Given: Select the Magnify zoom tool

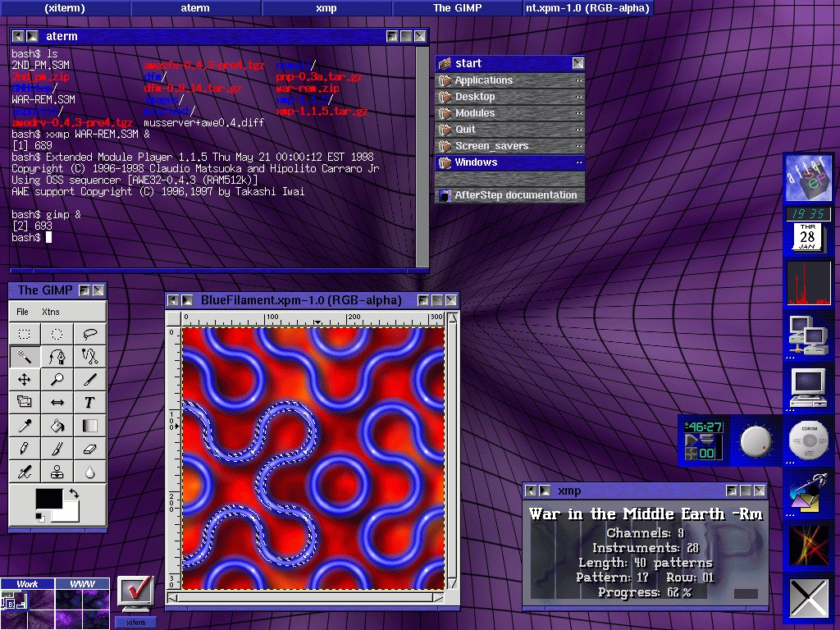Looking at the screenshot, I should pyautogui.click(x=57, y=380).
